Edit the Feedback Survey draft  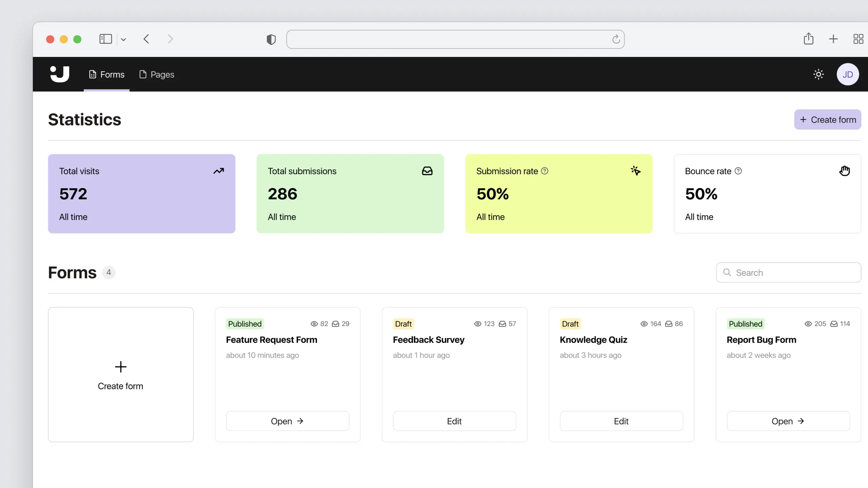coord(454,421)
